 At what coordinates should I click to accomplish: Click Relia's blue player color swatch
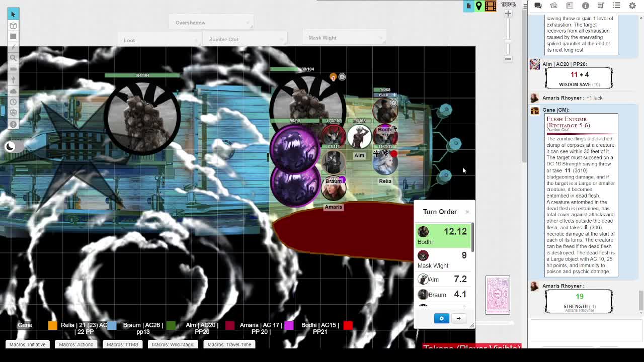point(112,325)
